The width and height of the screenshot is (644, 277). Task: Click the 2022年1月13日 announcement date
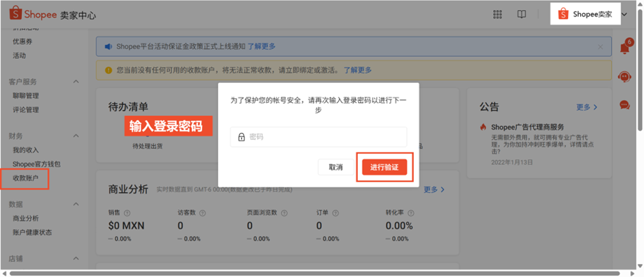point(512,162)
